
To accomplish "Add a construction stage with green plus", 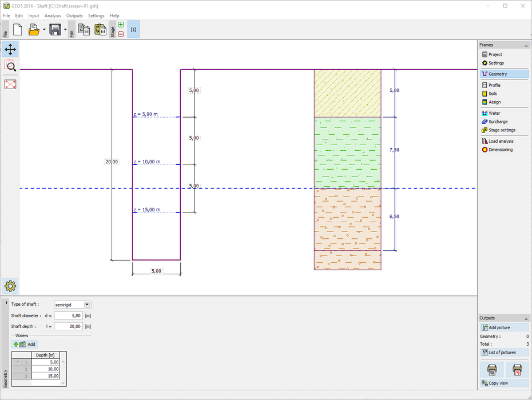I will coord(121,25).
